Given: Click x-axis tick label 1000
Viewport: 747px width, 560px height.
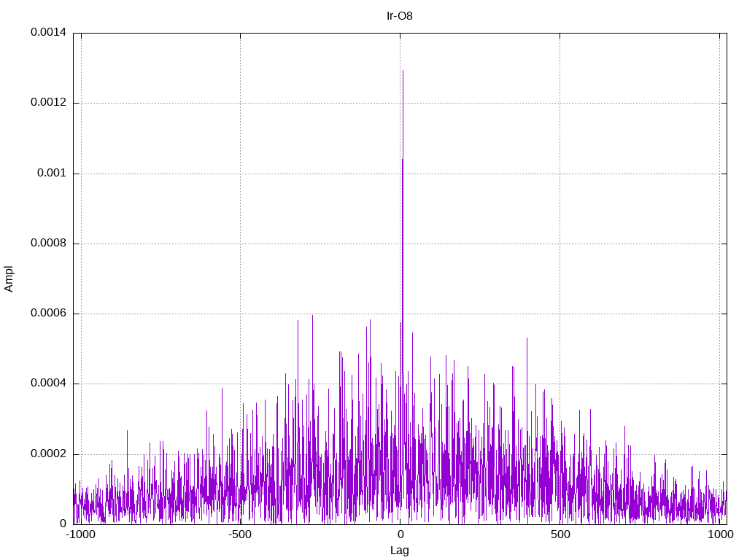Looking at the screenshot, I should tap(720, 534).
